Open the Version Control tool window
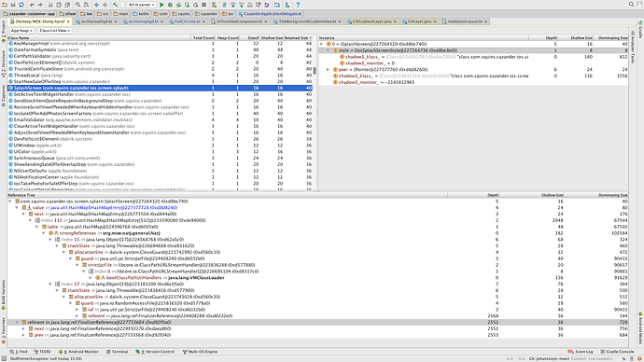This screenshot has height=362, width=644. click(155, 352)
